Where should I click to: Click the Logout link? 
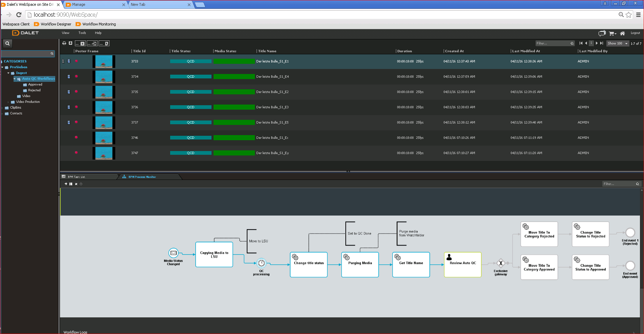point(635,33)
